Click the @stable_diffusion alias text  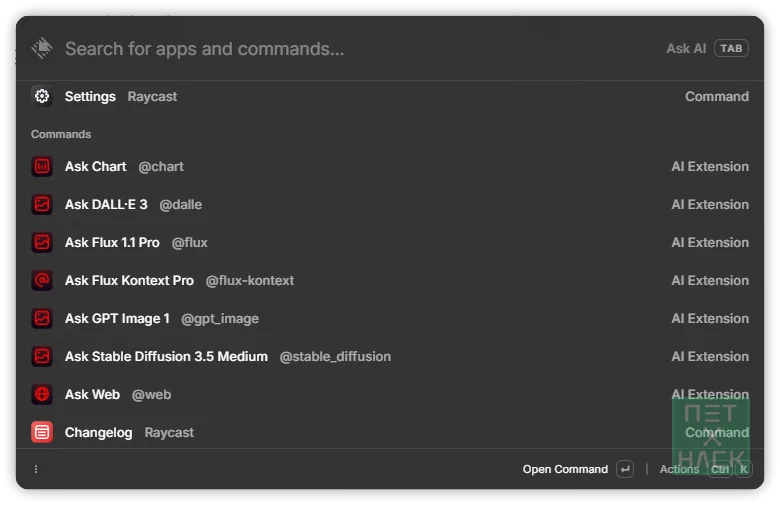(x=335, y=357)
